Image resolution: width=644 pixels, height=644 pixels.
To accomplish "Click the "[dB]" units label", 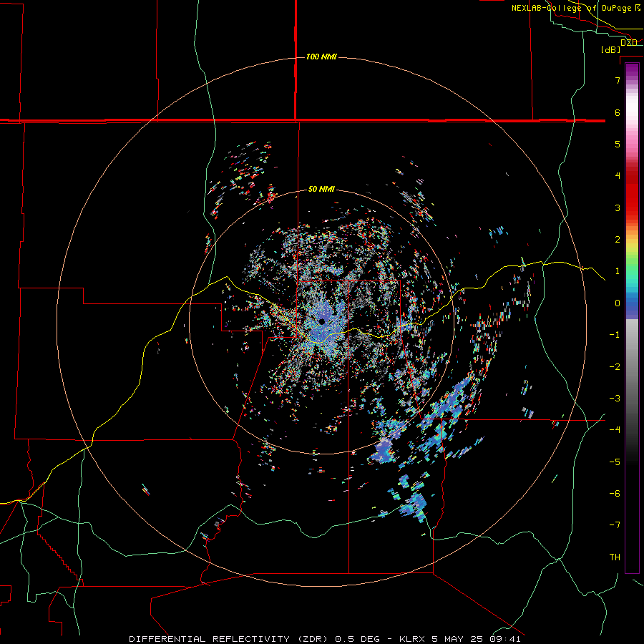I will point(611,49).
